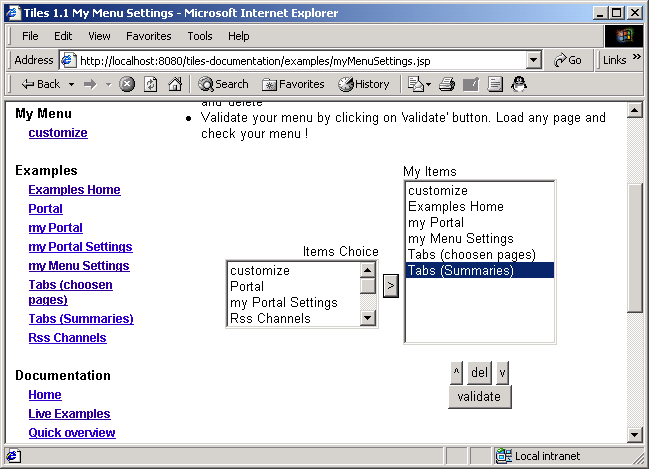Open the Forward button history dropdown arrow
This screenshot has width=649, height=469.
(108, 84)
